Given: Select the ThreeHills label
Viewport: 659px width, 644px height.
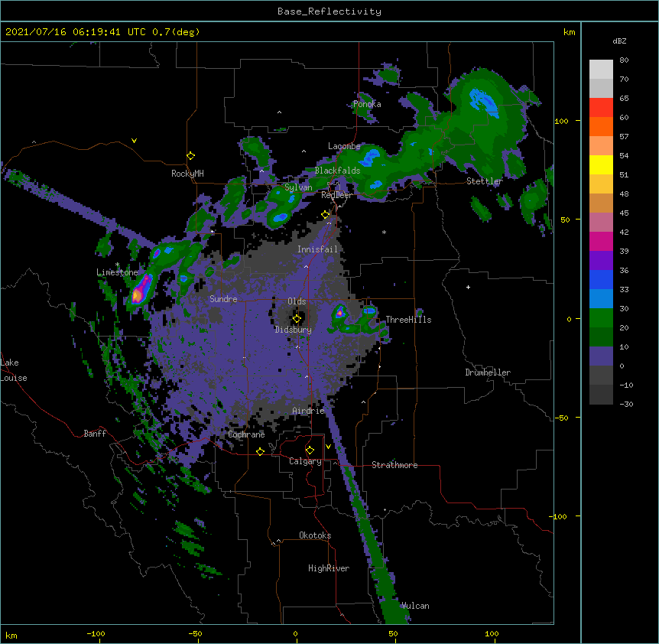Looking at the screenshot, I should pos(408,320).
